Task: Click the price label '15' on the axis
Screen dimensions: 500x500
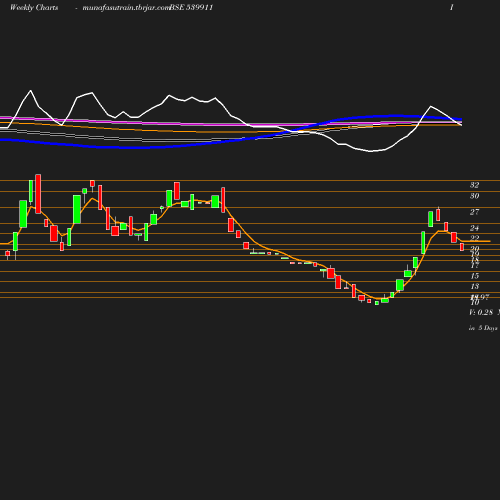Action: tap(475, 276)
